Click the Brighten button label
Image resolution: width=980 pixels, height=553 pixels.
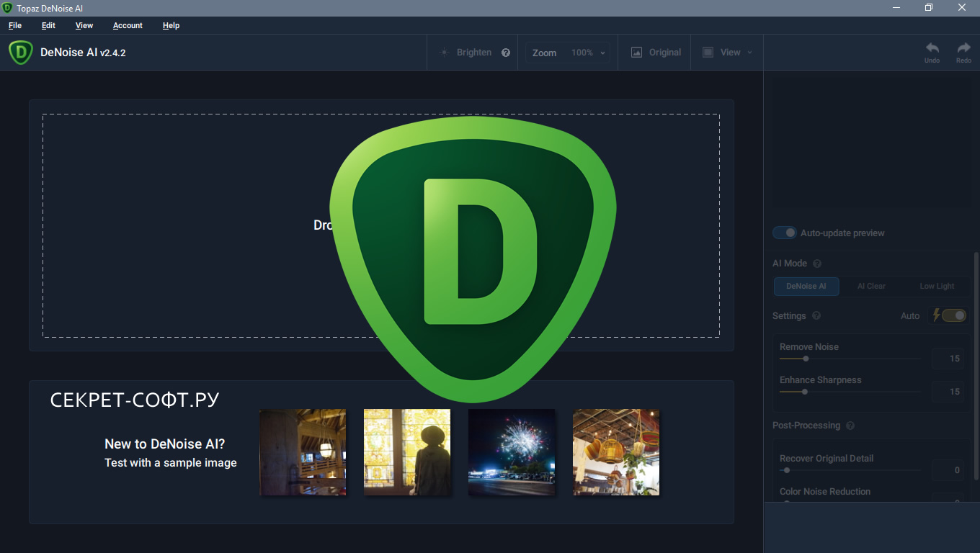point(474,53)
